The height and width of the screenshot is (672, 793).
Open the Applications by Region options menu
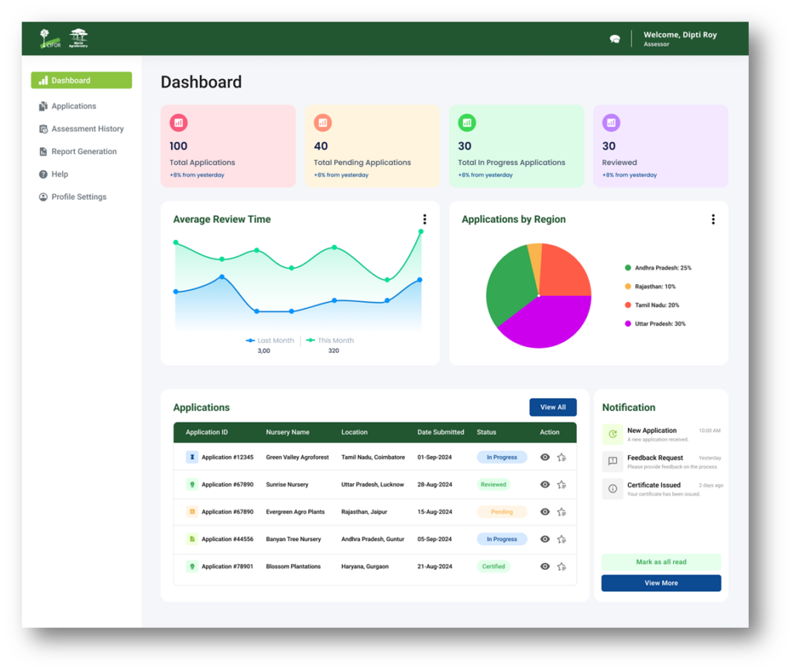713,219
